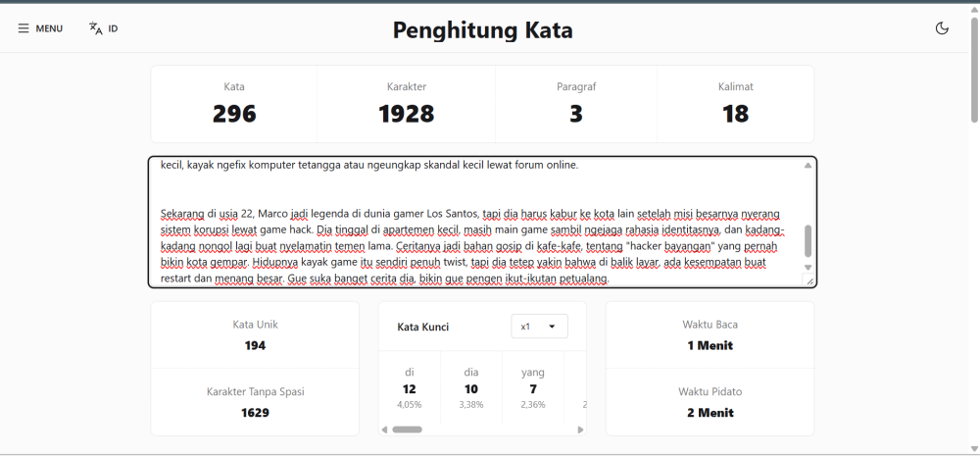Click the dropdown arrow beside x1
Image resolution: width=980 pixels, height=456 pixels.
pyautogui.click(x=552, y=327)
